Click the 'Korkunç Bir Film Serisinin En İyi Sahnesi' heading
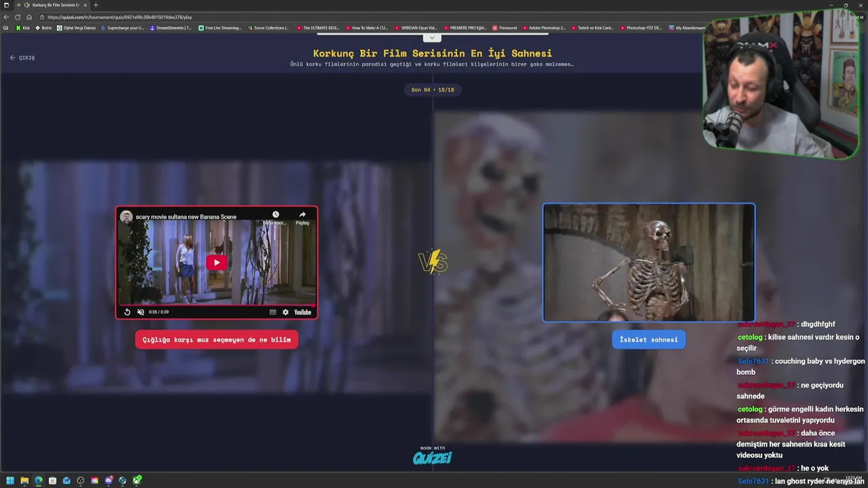The height and width of the screenshot is (488, 868). pos(433,53)
